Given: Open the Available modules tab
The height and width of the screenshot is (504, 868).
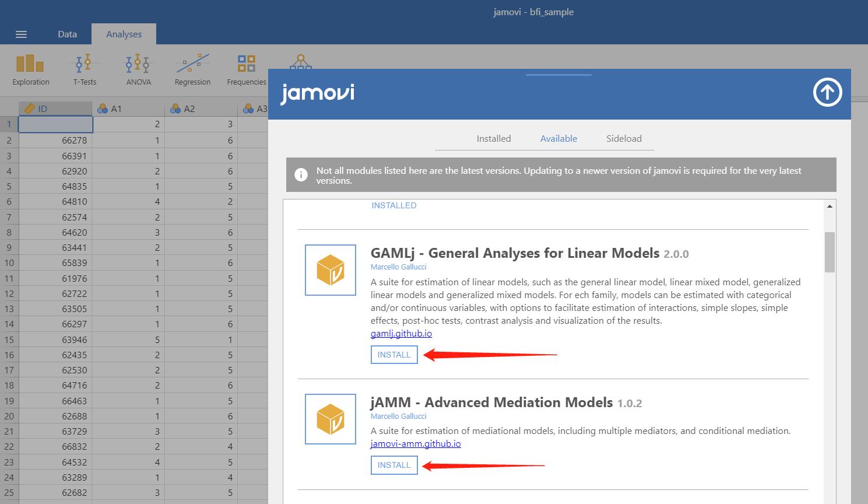Looking at the screenshot, I should [558, 139].
